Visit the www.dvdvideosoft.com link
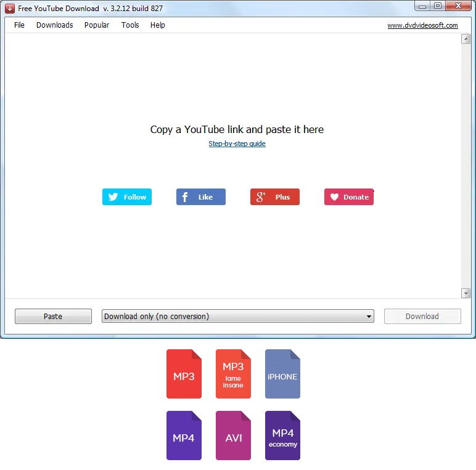 tap(422, 25)
